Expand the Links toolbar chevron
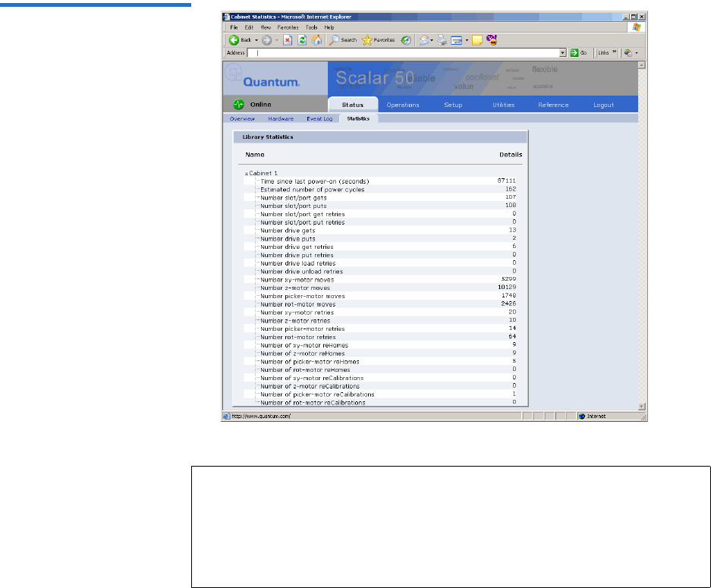This screenshot has width=711, height=588. pyautogui.click(x=615, y=52)
